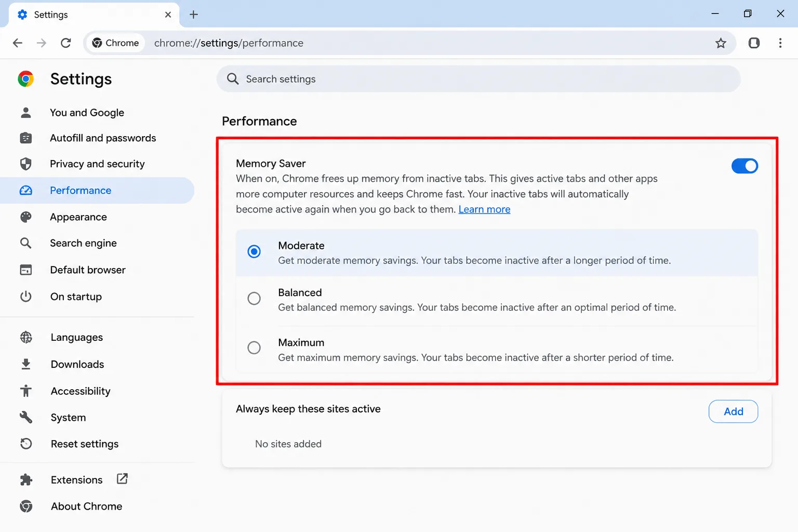Viewport: 798px width, 532px height.
Task: Click the About Chrome logo icon
Action: [26, 506]
